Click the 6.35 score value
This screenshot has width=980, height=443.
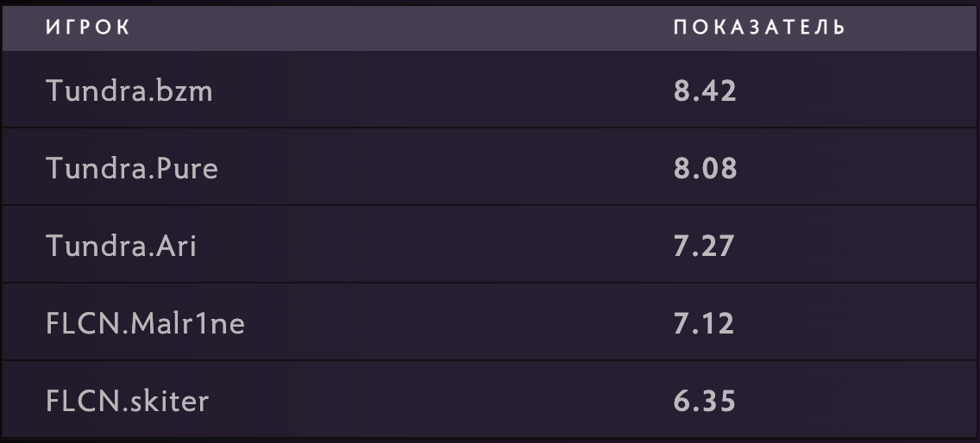point(704,402)
